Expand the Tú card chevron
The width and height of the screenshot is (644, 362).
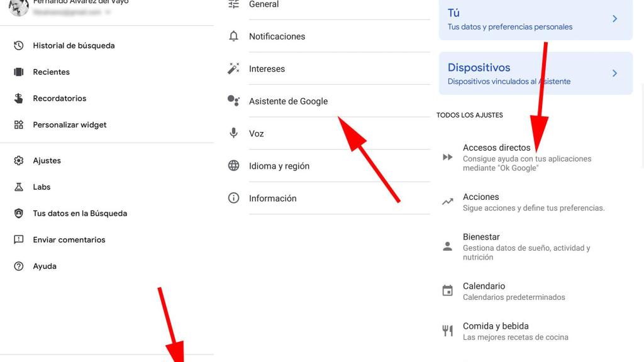pyautogui.click(x=615, y=19)
